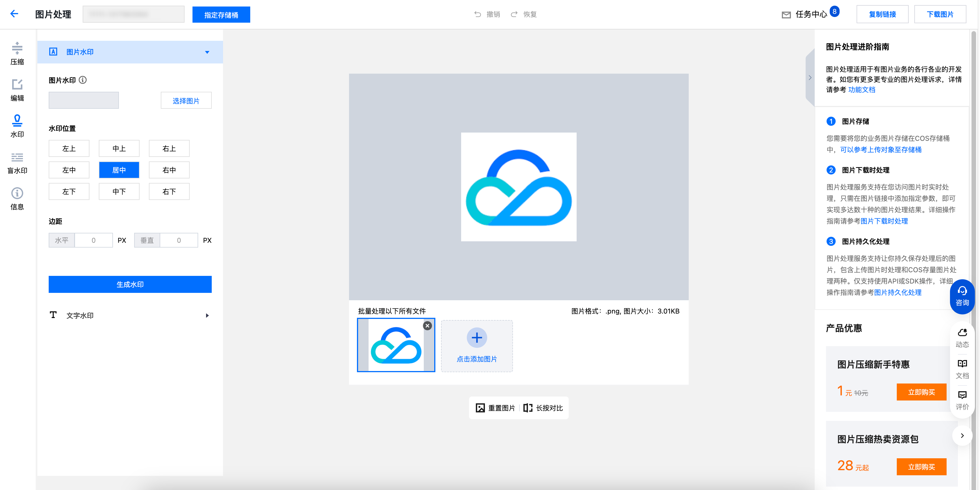Screen dimensions: 980x490
Task: Open the 信息 info tool in sidebar
Action: click(x=17, y=199)
